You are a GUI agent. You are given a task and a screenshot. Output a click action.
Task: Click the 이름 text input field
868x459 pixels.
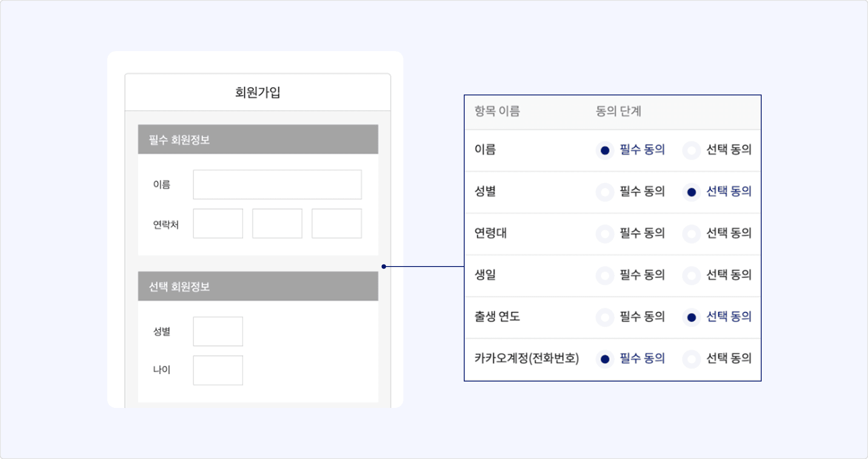[x=277, y=184]
